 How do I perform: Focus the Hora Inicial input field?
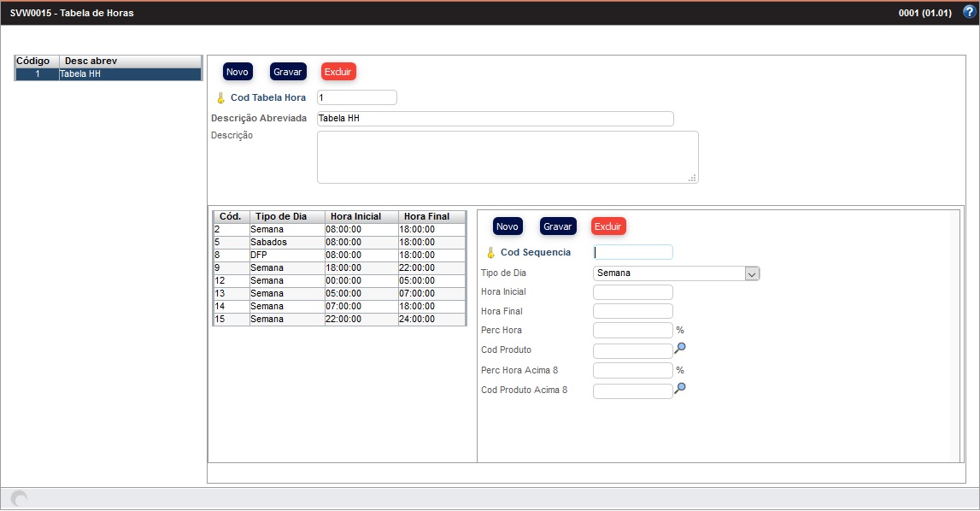(632, 292)
